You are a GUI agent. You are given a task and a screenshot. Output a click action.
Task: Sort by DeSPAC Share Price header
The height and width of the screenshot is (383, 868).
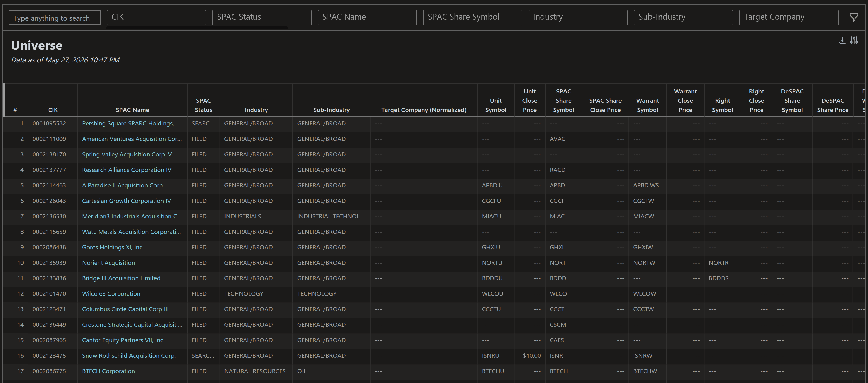(833, 105)
